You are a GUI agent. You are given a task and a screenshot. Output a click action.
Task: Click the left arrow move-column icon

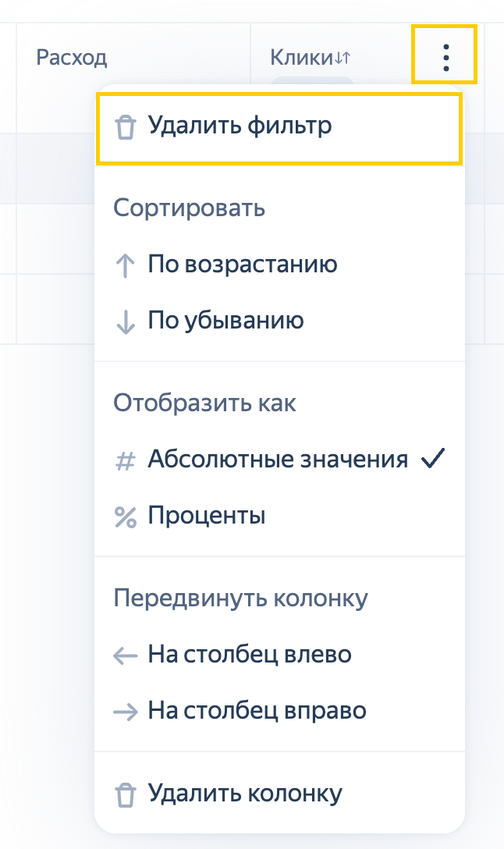tap(125, 656)
